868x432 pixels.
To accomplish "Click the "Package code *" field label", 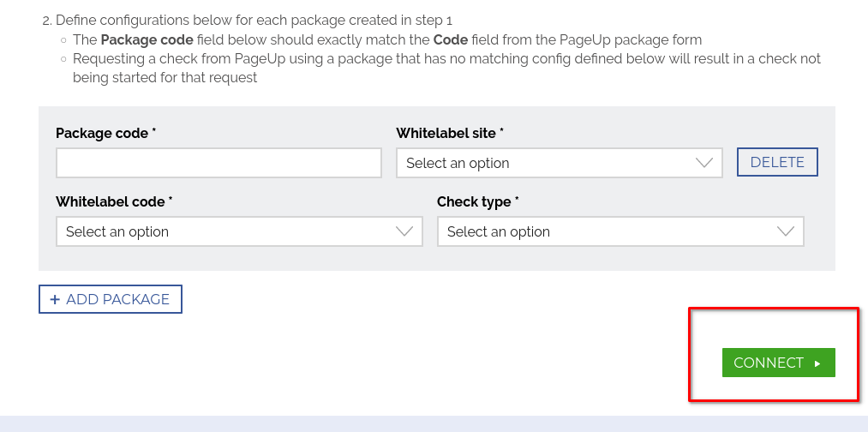I will click(x=105, y=133).
